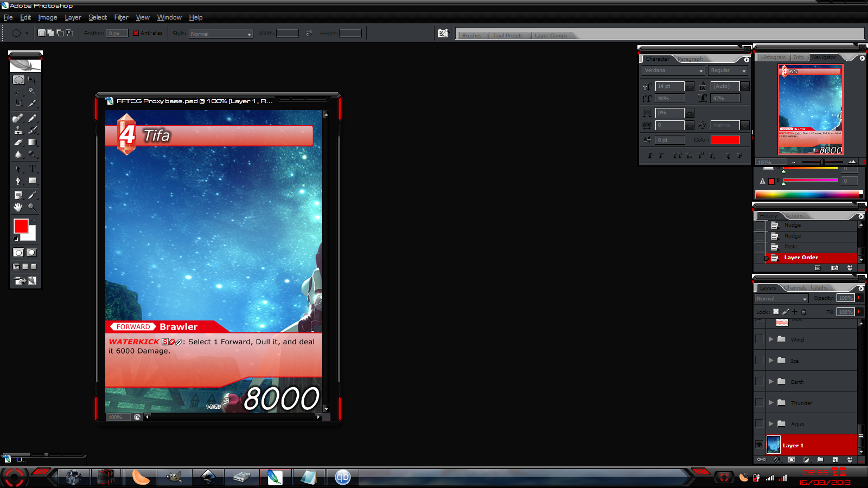Create new snapshot in History panel
868x488 pixels.
click(834, 268)
